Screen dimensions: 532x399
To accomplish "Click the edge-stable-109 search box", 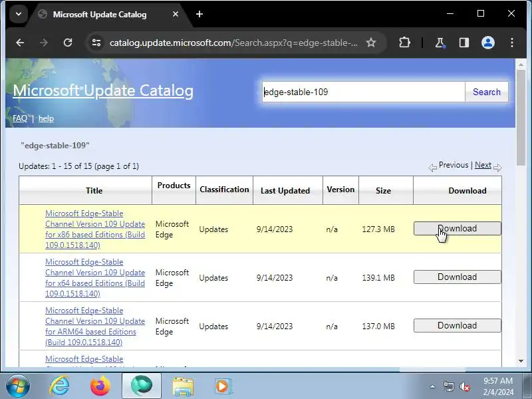I will (363, 92).
